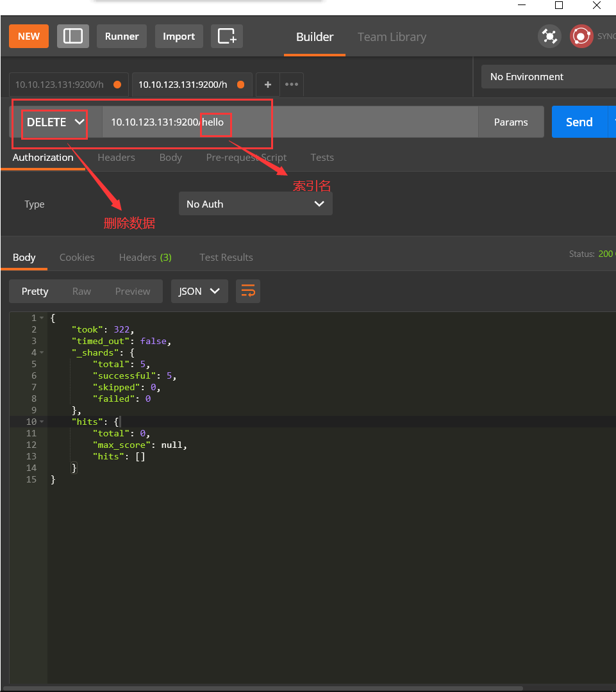Send the request
This screenshot has width=616, height=692.
(579, 122)
